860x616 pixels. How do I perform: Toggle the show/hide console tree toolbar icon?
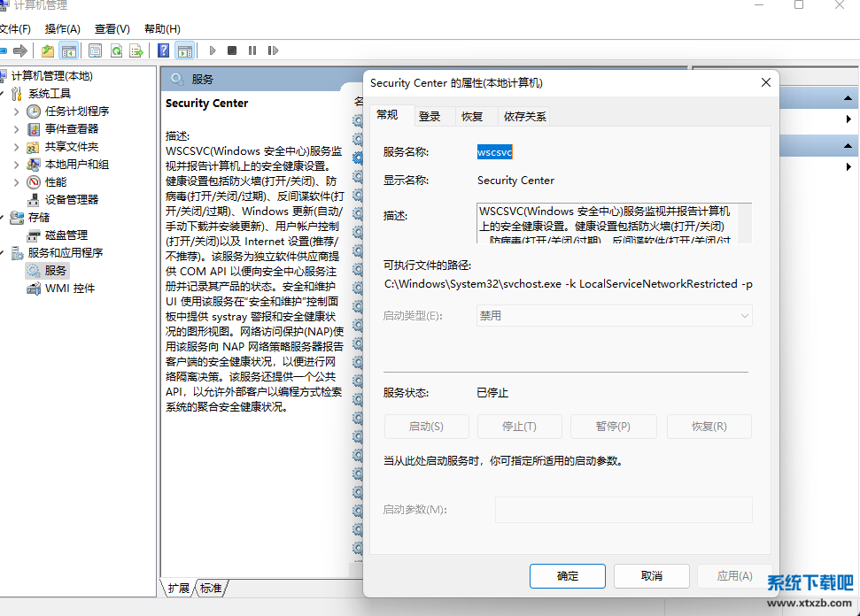click(x=68, y=51)
